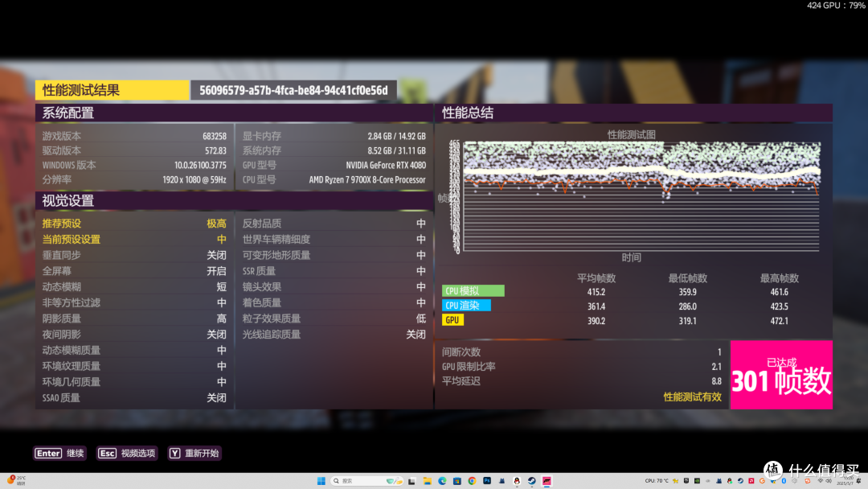Click the 性能总结 section header

coord(634,113)
